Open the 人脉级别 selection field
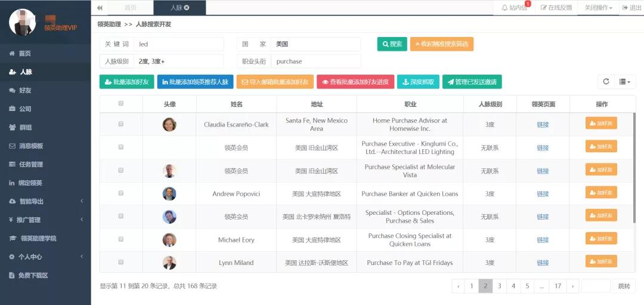644x305 pixels. click(179, 61)
